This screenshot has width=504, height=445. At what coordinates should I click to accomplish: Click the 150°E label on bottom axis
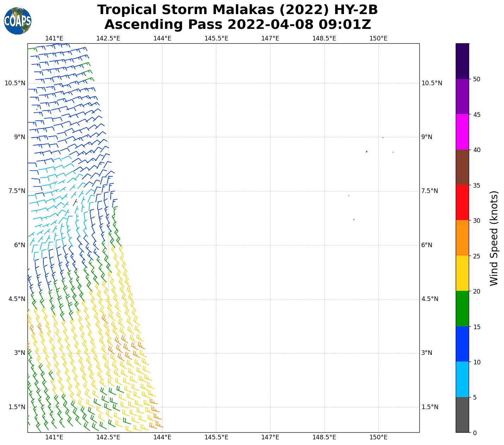(x=379, y=437)
